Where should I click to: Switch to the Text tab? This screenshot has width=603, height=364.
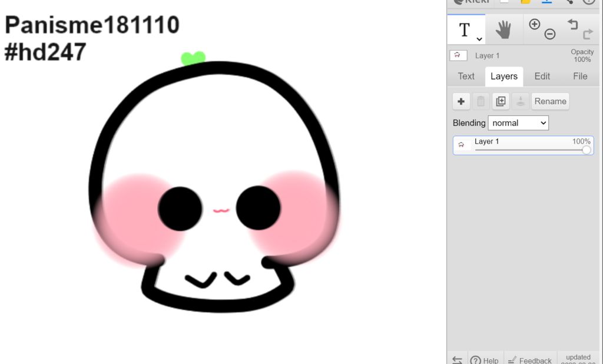466,76
